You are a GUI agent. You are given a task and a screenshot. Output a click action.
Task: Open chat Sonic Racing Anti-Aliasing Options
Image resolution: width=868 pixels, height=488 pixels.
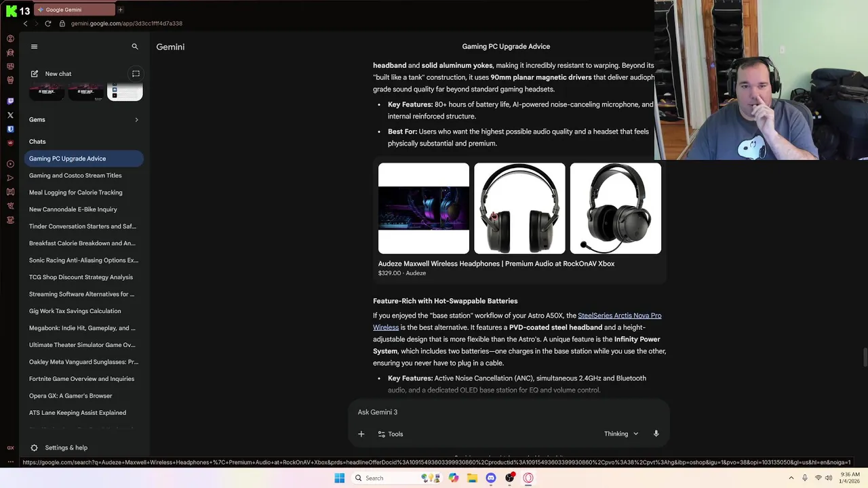(x=83, y=260)
